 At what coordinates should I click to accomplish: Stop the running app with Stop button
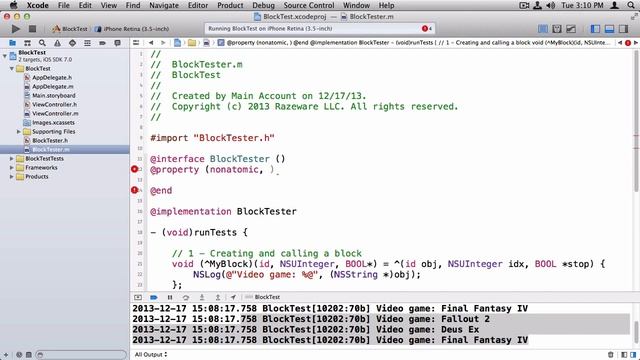point(32,29)
